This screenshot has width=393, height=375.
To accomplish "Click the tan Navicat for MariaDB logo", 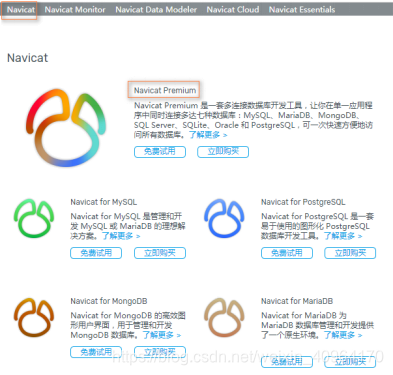I will pyautogui.click(x=224, y=317).
